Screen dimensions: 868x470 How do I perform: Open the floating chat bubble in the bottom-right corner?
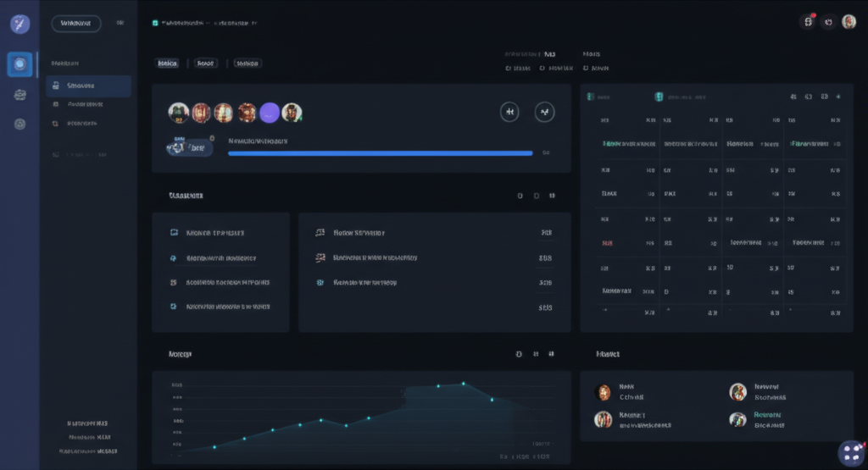[x=849, y=452]
